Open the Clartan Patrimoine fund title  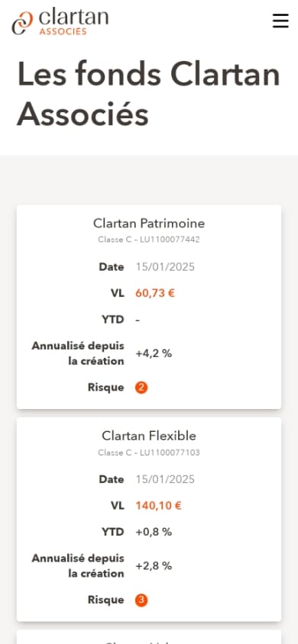pos(149,223)
